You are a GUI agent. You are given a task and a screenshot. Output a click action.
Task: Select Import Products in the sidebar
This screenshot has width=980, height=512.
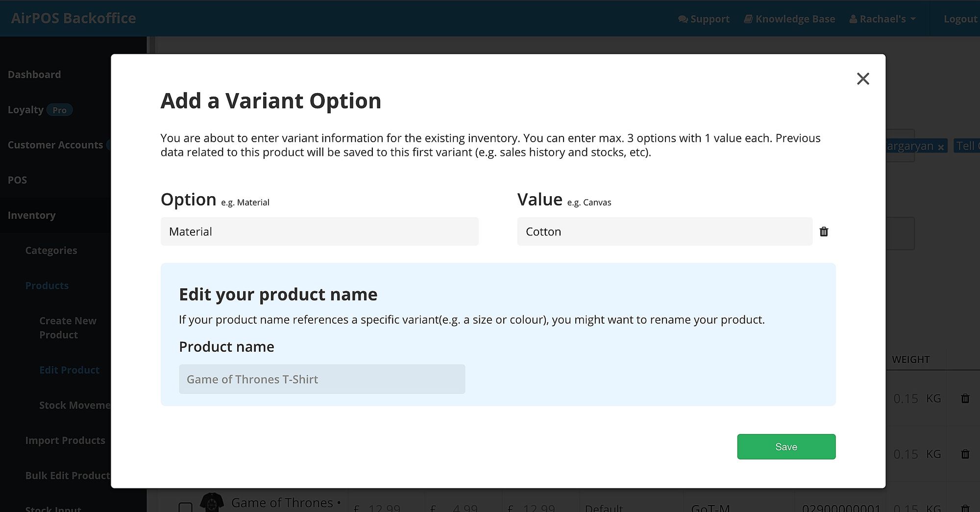(x=65, y=440)
